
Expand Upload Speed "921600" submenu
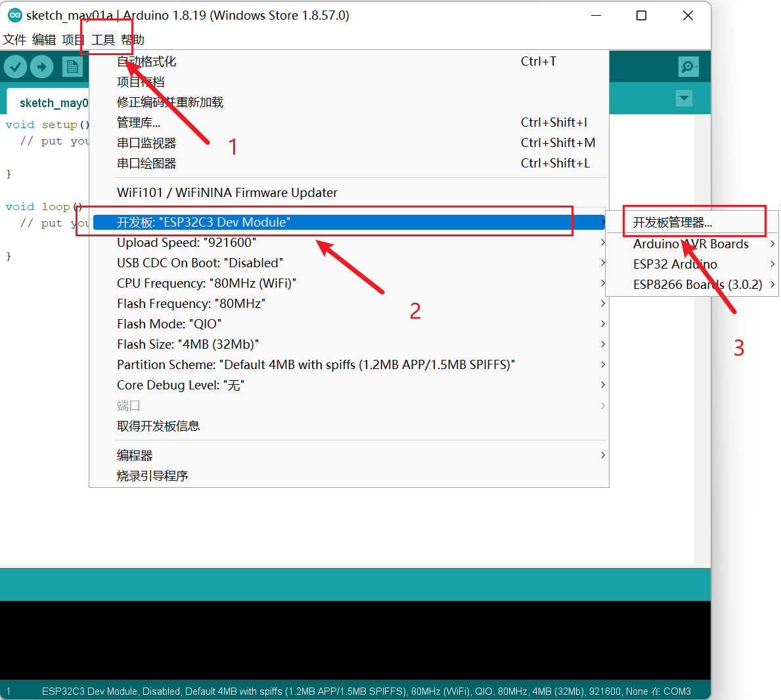(x=349, y=243)
